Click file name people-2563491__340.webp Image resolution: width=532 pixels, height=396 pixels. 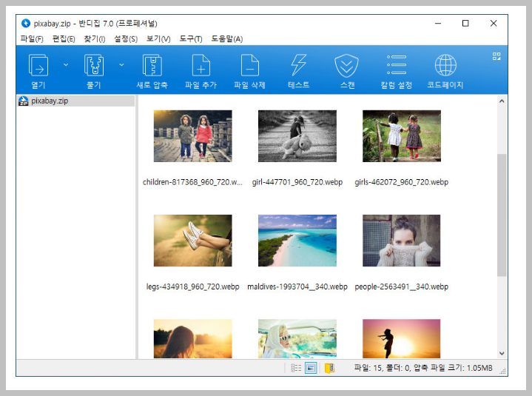pyautogui.click(x=402, y=286)
